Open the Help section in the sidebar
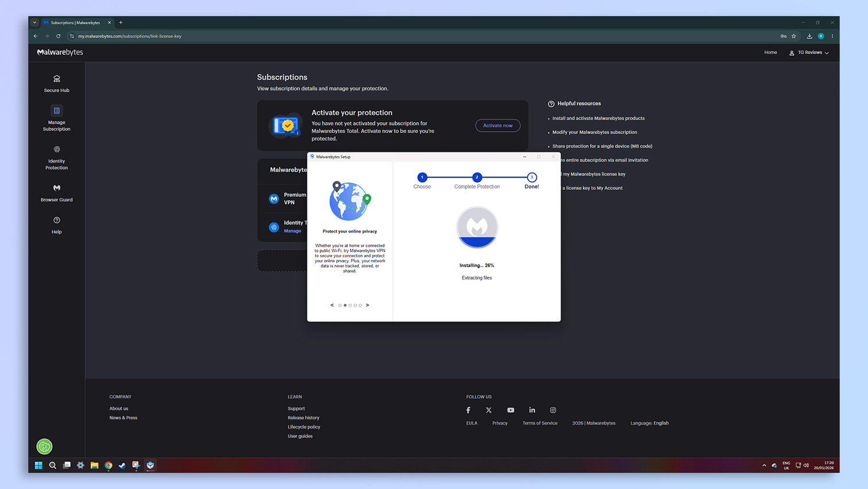The height and width of the screenshot is (489, 868). tap(56, 225)
